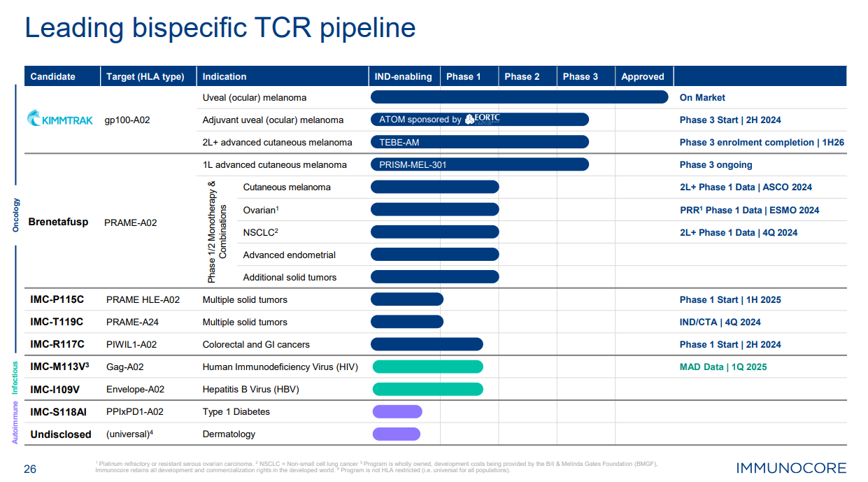Click the 'Approved' column header

(643, 76)
